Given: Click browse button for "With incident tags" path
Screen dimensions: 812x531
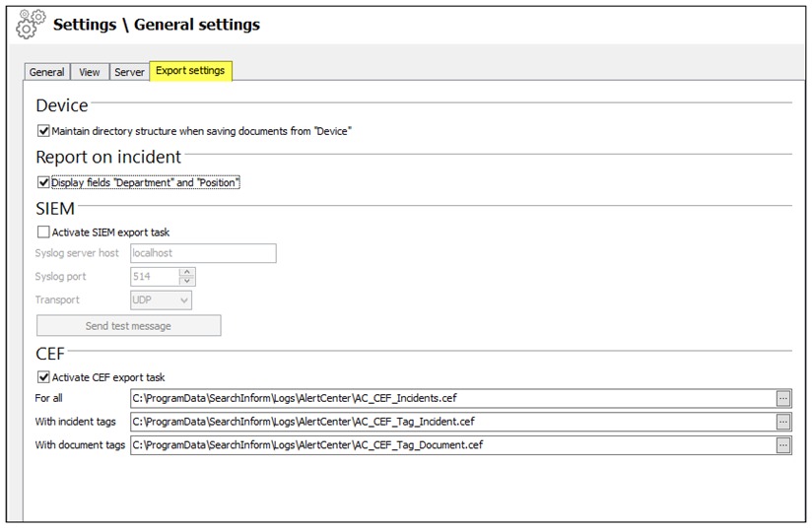Looking at the screenshot, I should pyautogui.click(x=782, y=422).
